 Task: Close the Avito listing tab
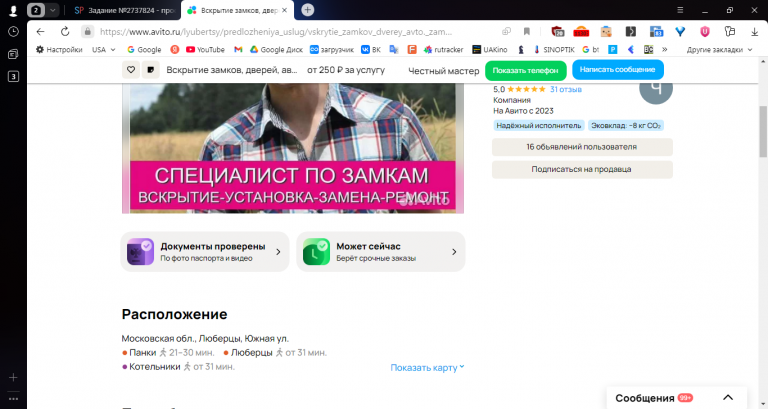click(x=284, y=10)
